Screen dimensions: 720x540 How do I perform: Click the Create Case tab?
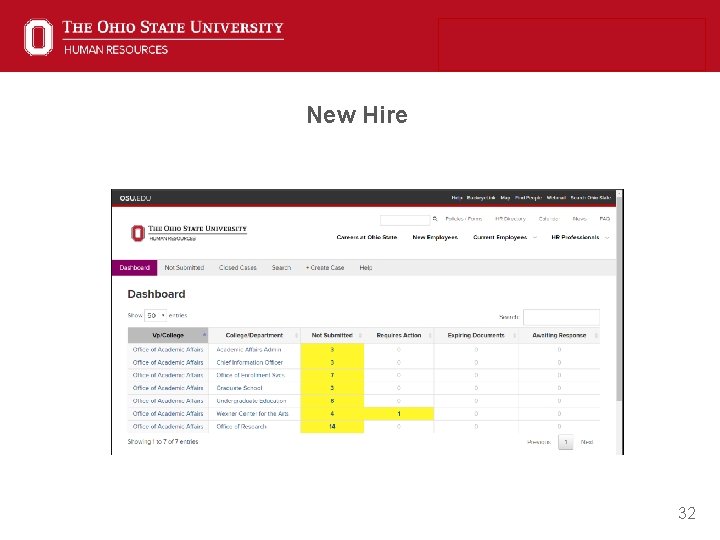pos(325,268)
